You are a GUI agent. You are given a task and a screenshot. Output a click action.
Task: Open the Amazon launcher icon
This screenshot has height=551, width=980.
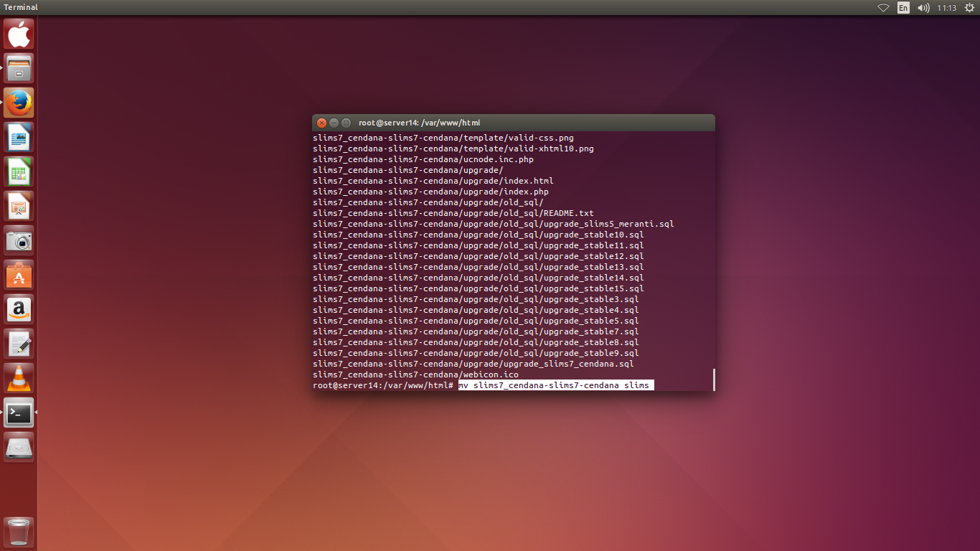pyautogui.click(x=19, y=309)
